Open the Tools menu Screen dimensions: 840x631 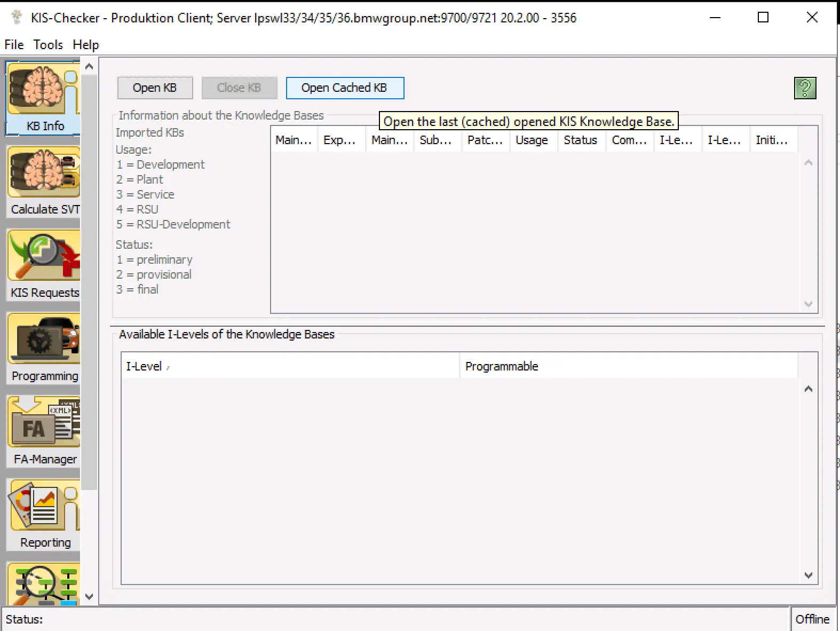(x=48, y=45)
